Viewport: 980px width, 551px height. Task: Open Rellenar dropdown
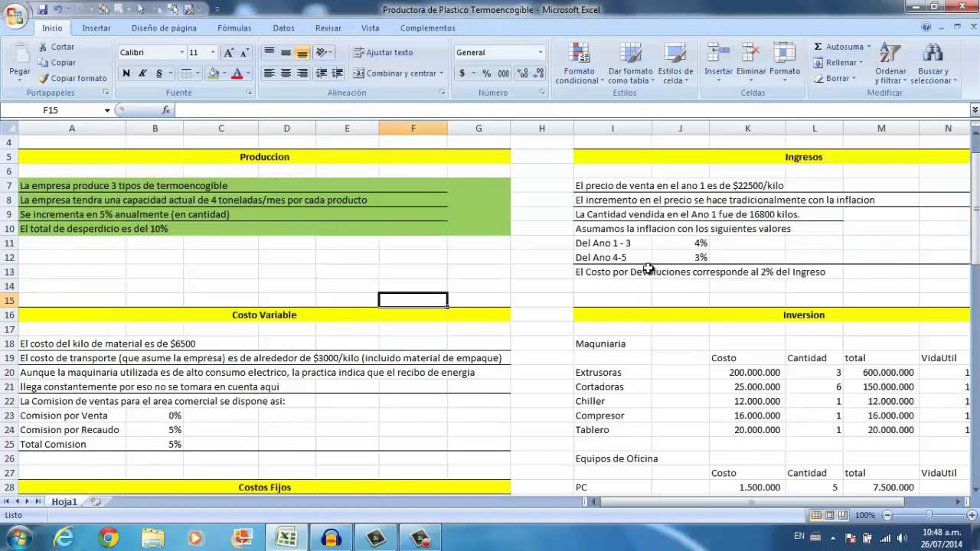[x=837, y=63]
